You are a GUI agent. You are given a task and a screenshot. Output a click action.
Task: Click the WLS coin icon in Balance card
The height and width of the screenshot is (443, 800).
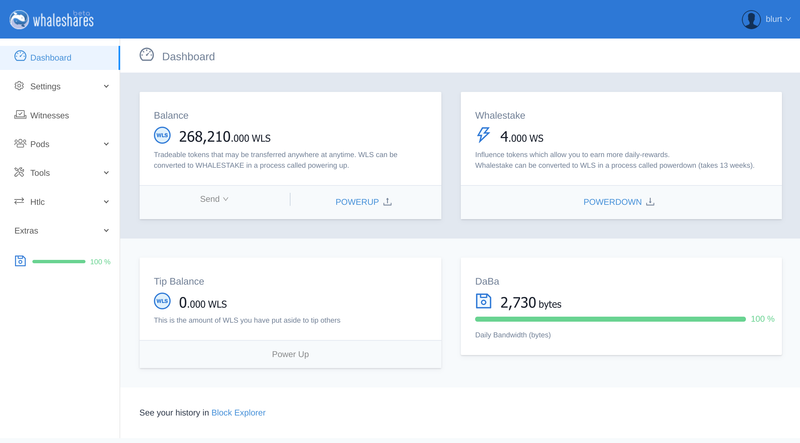(162, 136)
